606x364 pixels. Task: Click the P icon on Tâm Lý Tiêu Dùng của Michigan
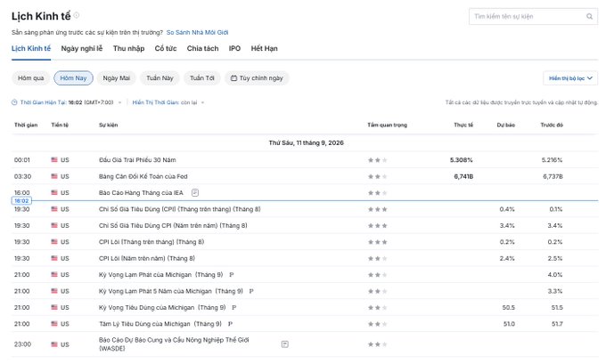pos(230,324)
